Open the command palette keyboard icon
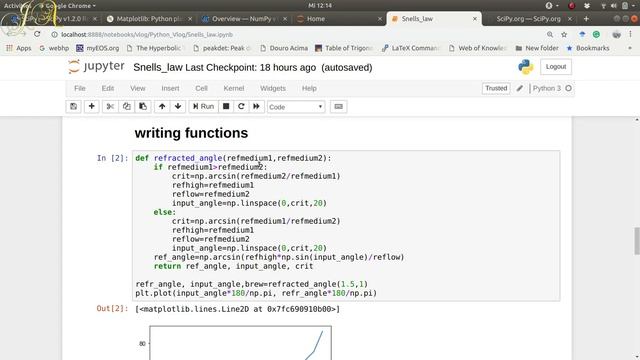Screen dimensions: 640x360 338,107
